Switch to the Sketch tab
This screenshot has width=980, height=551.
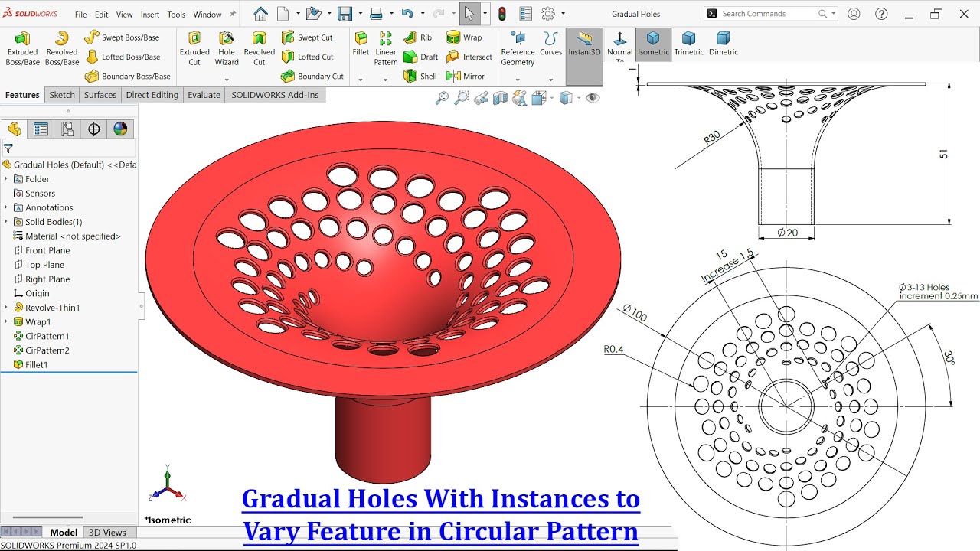point(62,95)
